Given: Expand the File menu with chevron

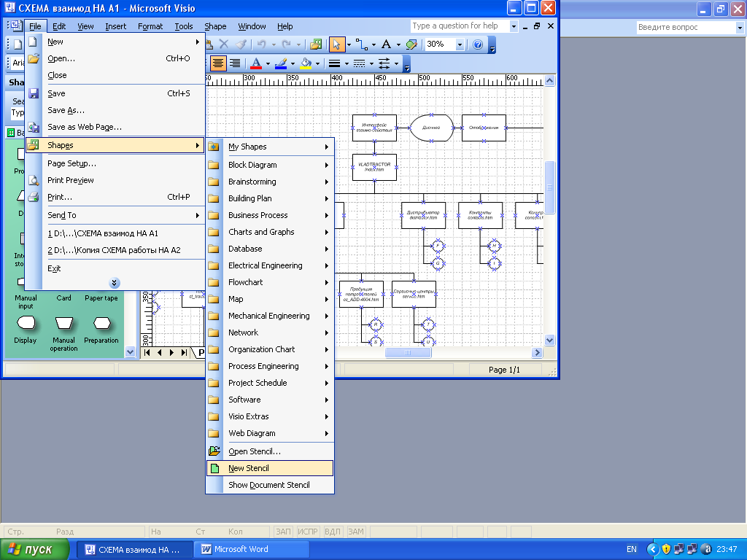Looking at the screenshot, I should (115, 283).
